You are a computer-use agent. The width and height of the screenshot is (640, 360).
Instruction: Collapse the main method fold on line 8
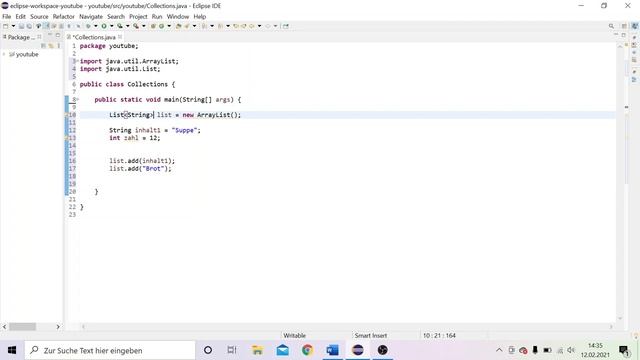click(x=78, y=99)
